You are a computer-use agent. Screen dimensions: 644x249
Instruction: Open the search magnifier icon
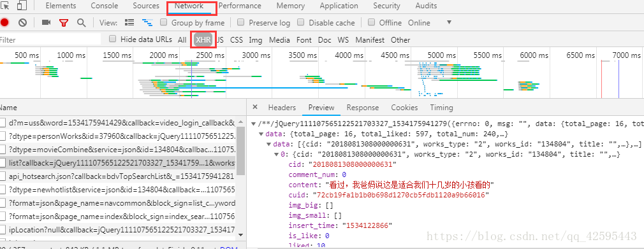(82, 22)
